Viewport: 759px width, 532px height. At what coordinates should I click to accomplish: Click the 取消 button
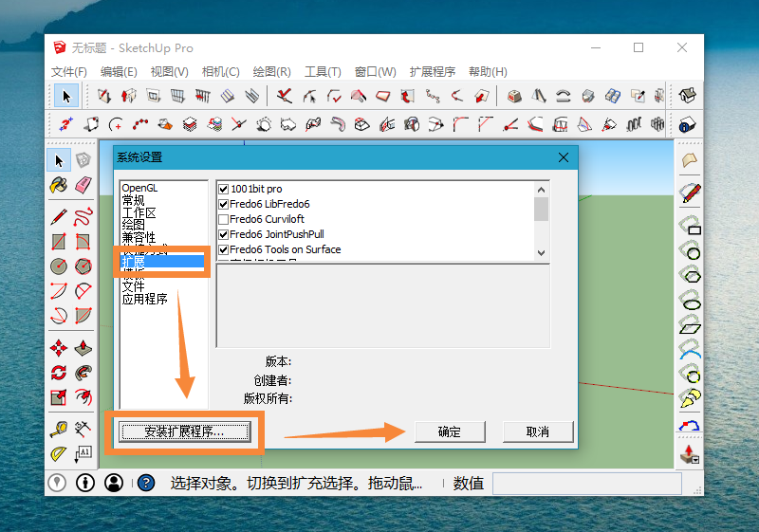click(x=538, y=431)
